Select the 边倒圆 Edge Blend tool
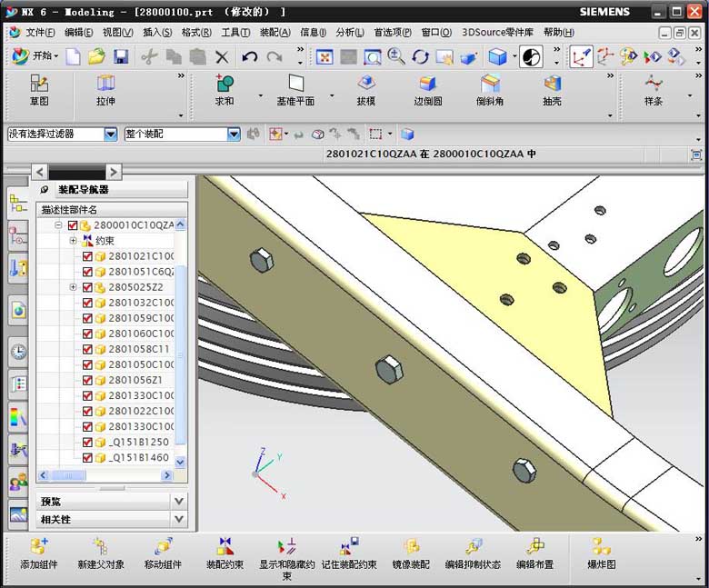The image size is (709, 588). point(428,91)
